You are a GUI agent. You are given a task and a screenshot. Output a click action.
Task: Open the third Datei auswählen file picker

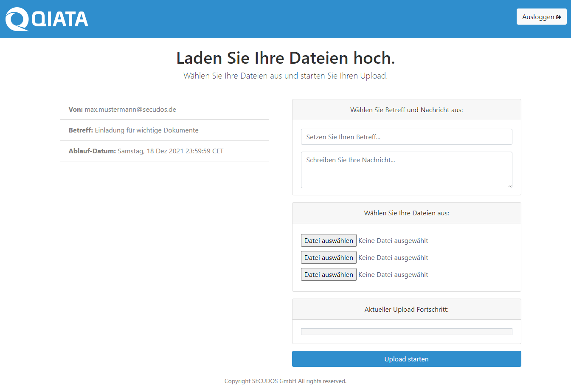tap(329, 274)
